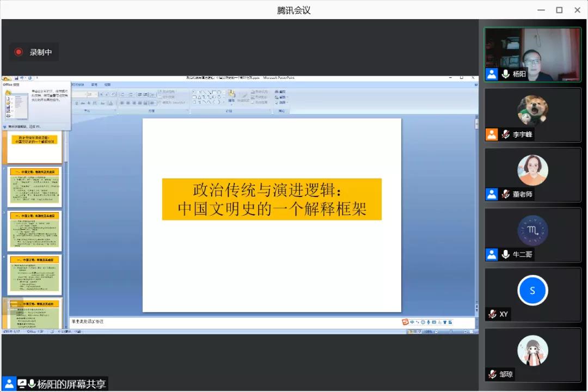The width and height of the screenshot is (588, 392).
Task: Click the 杨阳的屏幕共享 label text
Action: pyautogui.click(x=71, y=384)
